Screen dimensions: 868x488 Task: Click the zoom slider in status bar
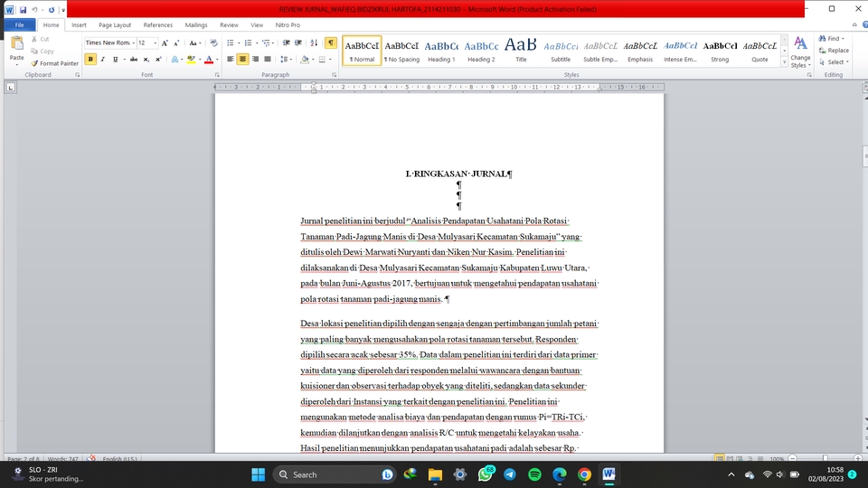[826, 458]
